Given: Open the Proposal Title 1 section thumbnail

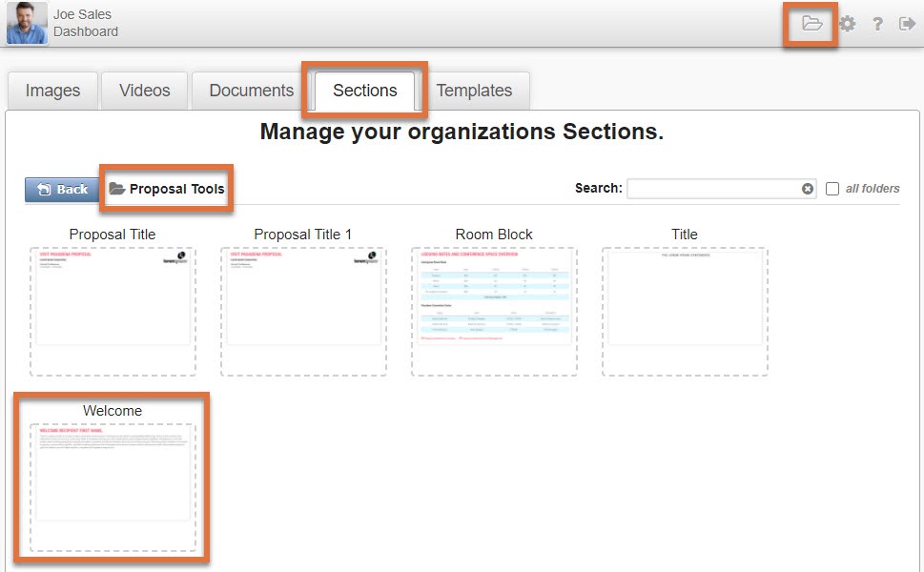Looking at the screenshot, I should (x=303, y=311).
